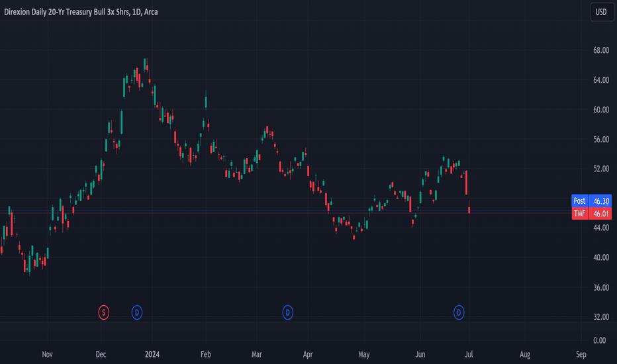617x364 pixels.
Task: Click the Jun time axis label
Action: [420, 354]
